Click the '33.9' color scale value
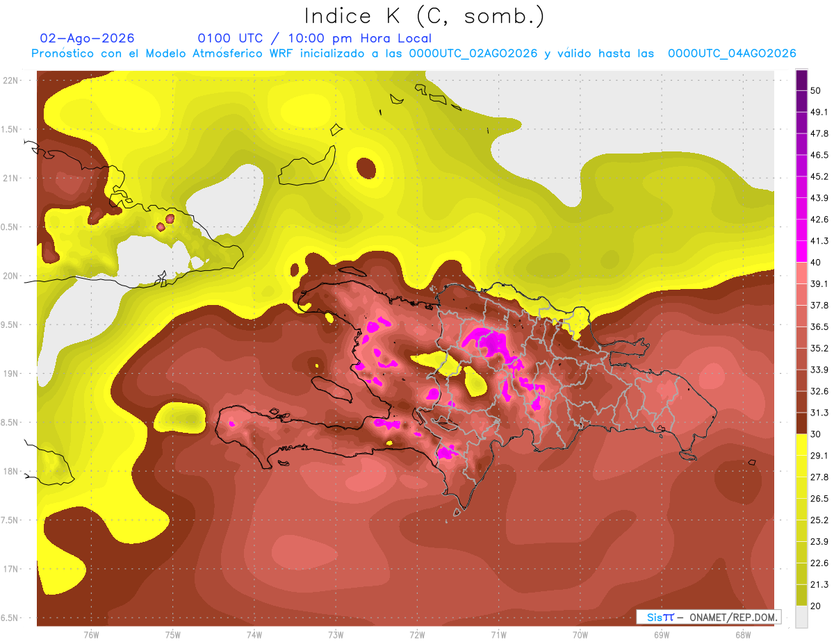The image size is (834, 644). (x=819, y=370)
